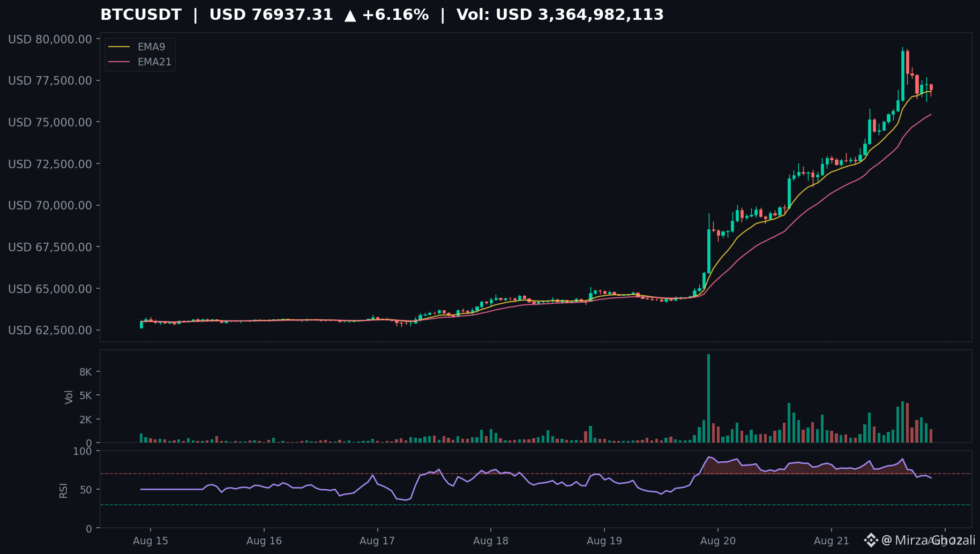The height and width of the screenshot is (554, 980).
Task: Click the 8K volume axis label
Action: (86, 372)
